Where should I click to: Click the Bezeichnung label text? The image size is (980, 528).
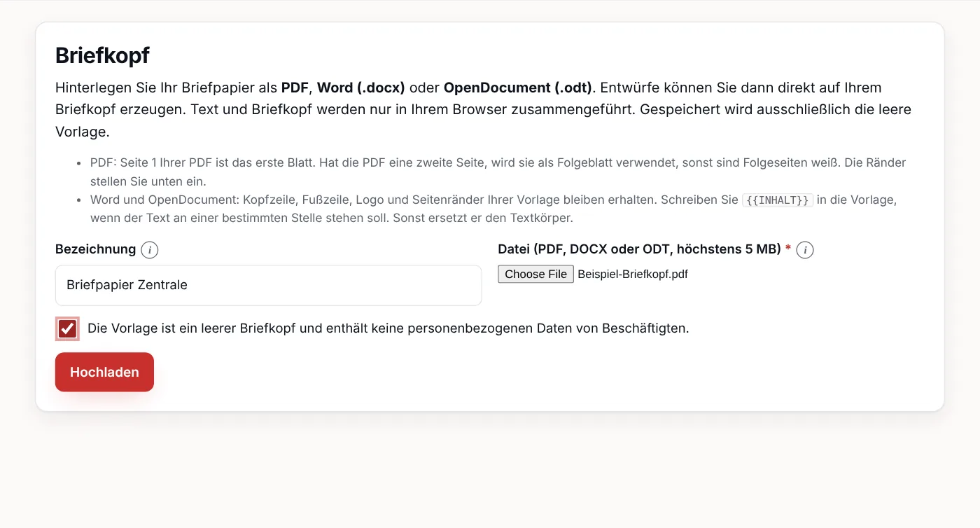(x=95, y=249)
